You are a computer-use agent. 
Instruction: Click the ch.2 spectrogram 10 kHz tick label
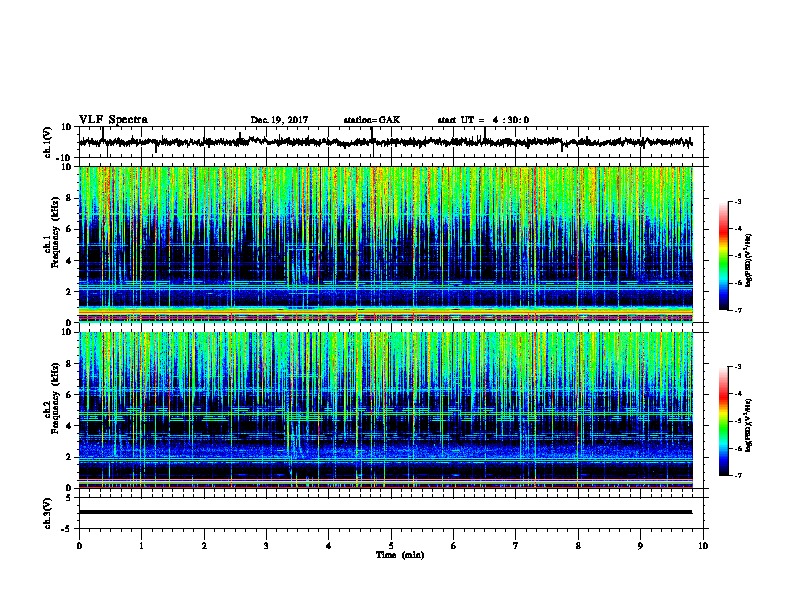67,332
